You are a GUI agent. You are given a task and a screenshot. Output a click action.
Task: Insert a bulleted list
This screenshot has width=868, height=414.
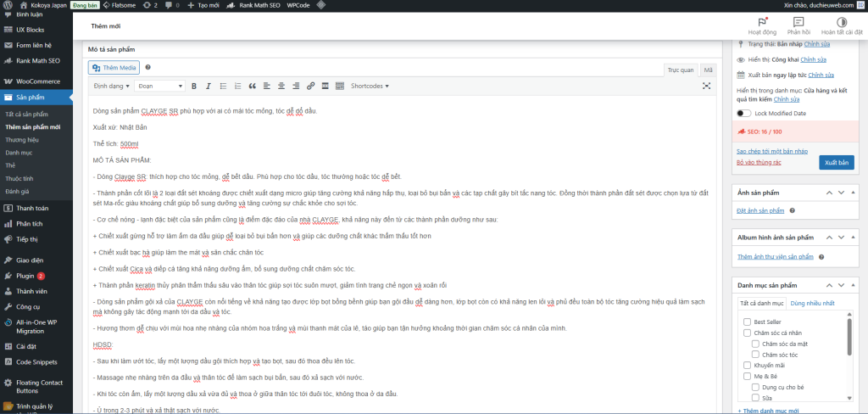[221, 86]
